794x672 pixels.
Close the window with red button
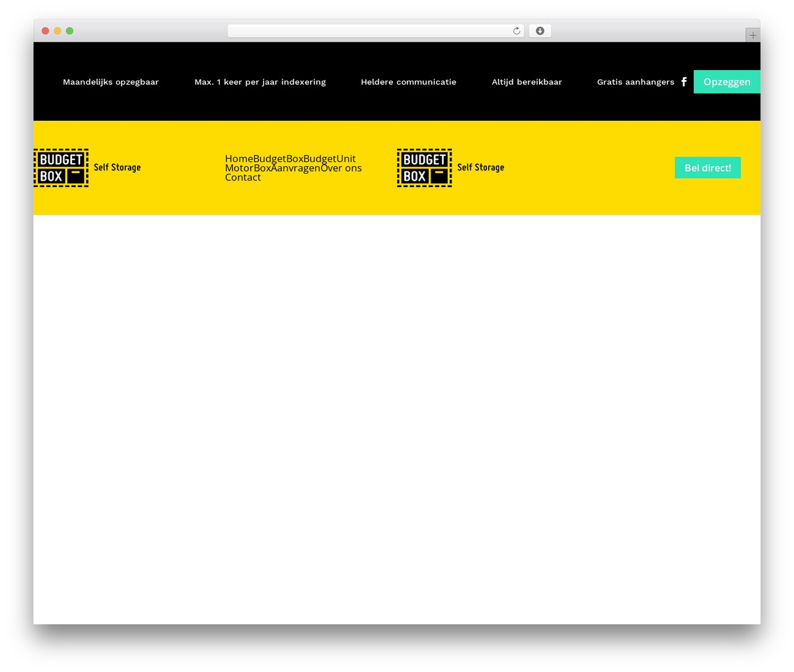[45, 31]
